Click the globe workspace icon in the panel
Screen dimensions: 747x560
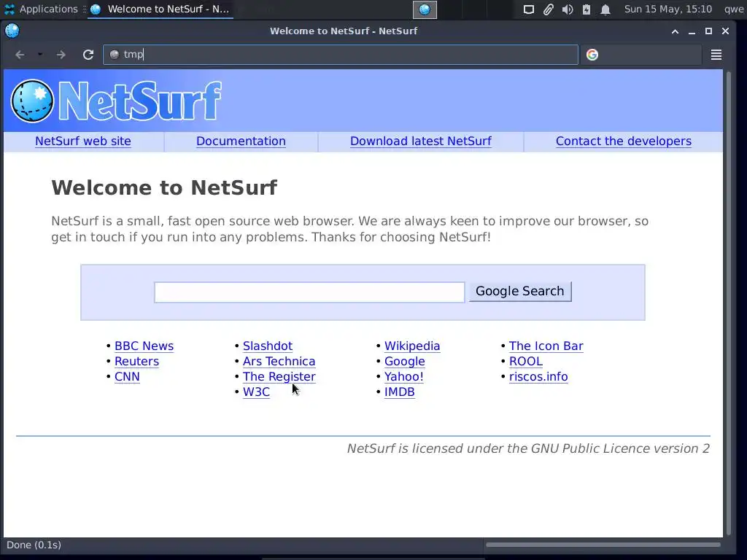pyautogui.click(x=425, y=9)
